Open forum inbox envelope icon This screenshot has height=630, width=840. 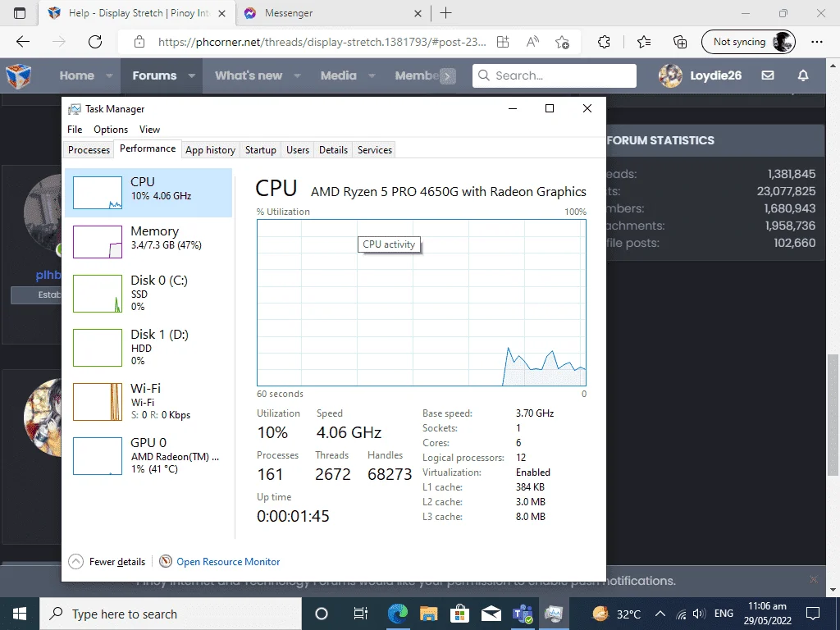tap(768, 75)
